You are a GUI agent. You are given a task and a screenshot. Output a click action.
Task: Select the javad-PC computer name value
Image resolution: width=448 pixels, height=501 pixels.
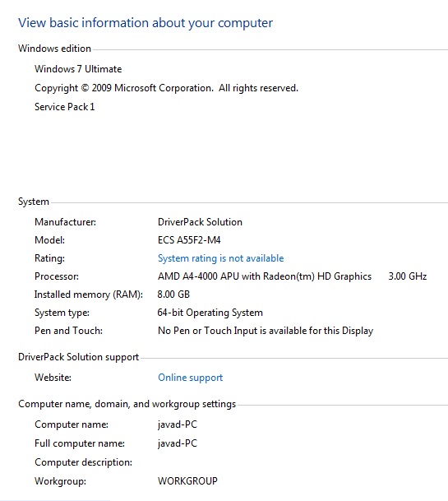[x=178, y=424]
